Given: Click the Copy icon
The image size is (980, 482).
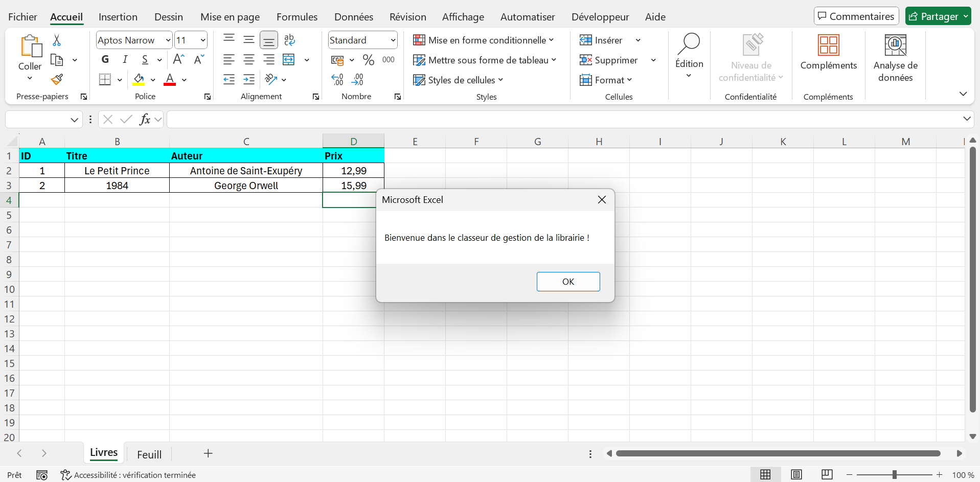Looking at the screenshot, I should (57, 60).
